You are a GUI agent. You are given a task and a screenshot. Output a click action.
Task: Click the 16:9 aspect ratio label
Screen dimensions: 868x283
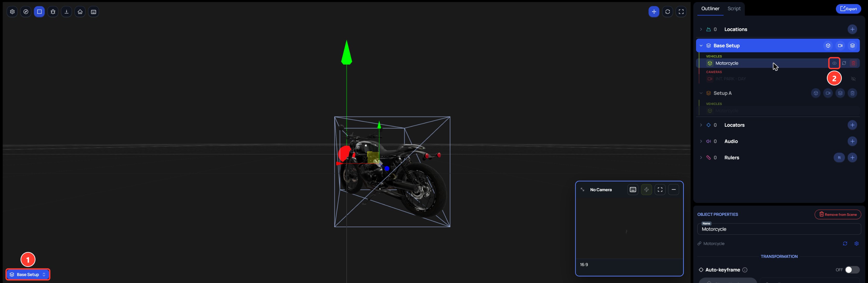tap(584, 265)
